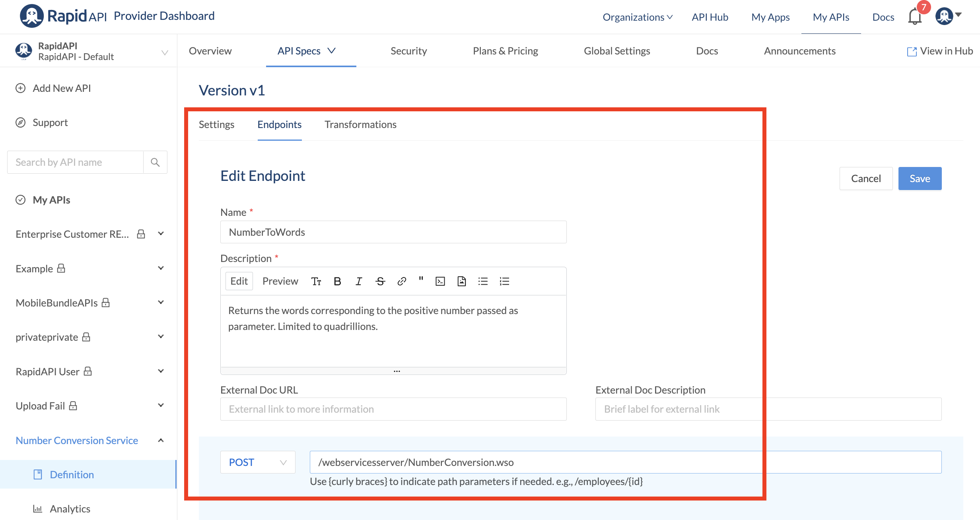
Task: Insert code block toolbar icon
Action: [x=440, y=281]
